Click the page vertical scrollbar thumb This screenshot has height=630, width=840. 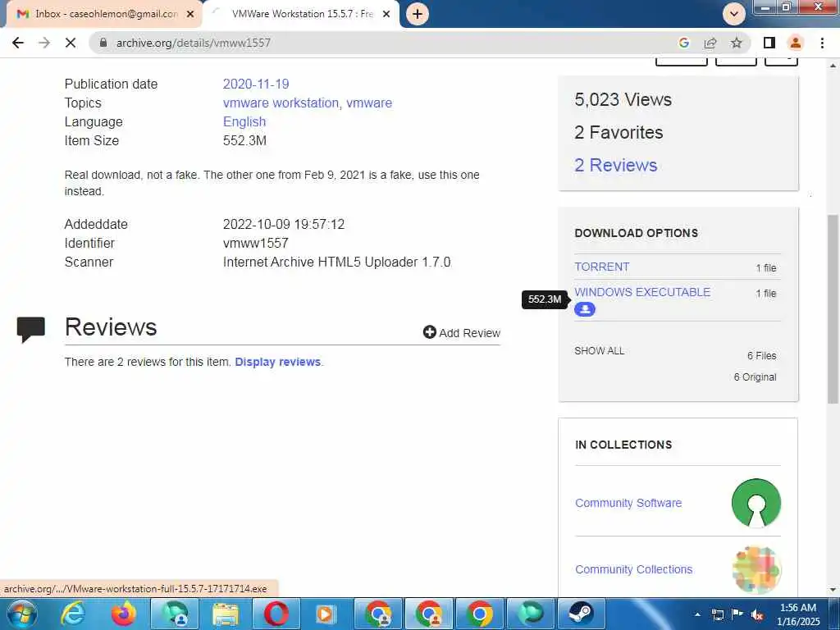pyautogui.click(x=833, y=308)
